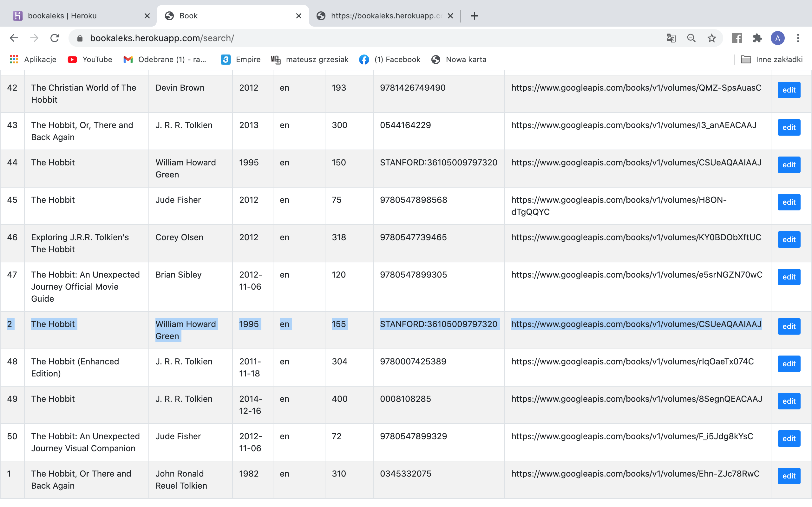Viewport: 812px width, 507px height.
Task: Open the Google Translate page icon
Action: [671, 38]
